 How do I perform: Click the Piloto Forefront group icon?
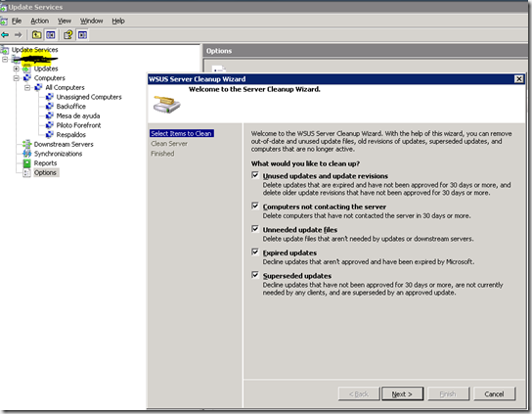pyautogui.click(x=50, y=125)
